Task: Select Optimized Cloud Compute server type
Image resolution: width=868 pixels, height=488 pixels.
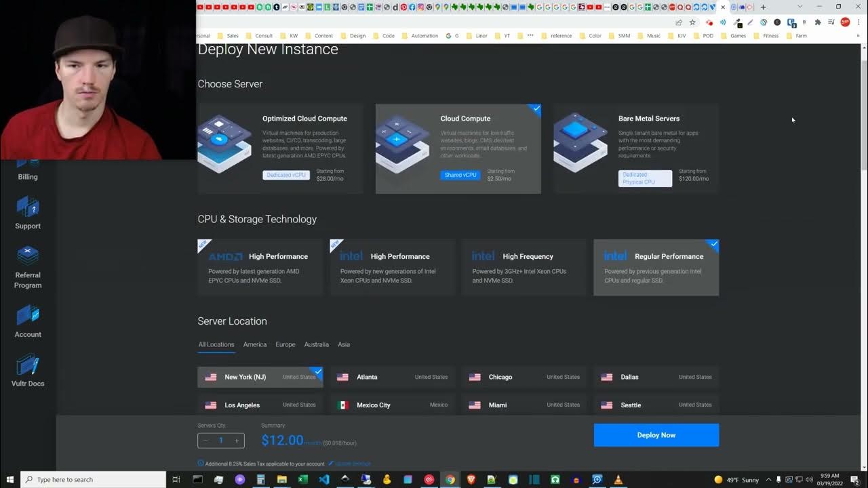Action: [x=280, y=148]
